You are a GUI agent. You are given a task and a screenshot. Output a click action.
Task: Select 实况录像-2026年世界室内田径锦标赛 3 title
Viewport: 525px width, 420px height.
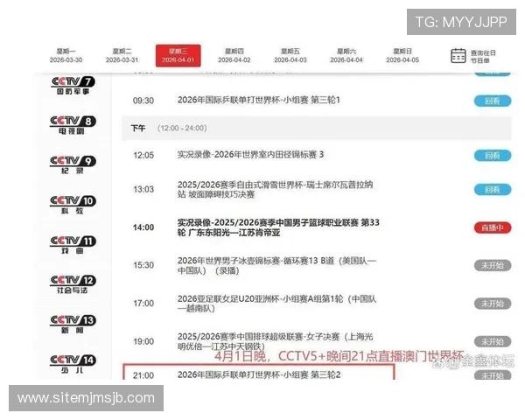point(250,154)
